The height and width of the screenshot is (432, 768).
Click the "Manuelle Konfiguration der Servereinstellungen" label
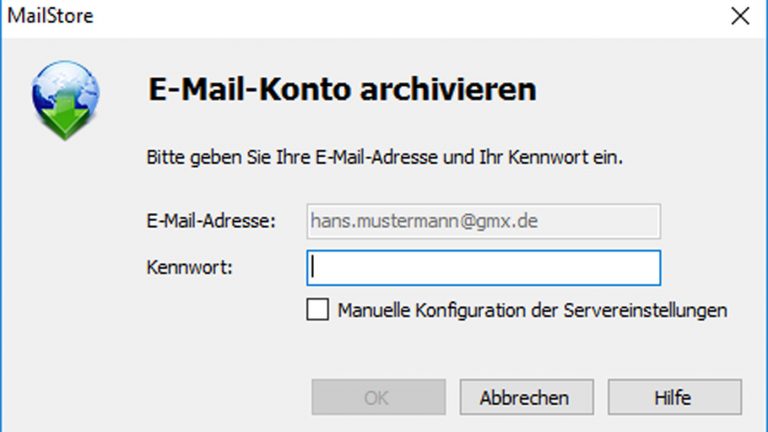[x=532, y=310]
